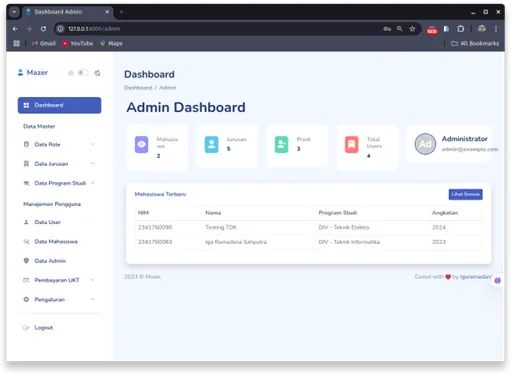Image resolution: width=511 pixels, height=374 pixels.
Task: Click the Data Admin shield icon
Action: coord(26,261)
